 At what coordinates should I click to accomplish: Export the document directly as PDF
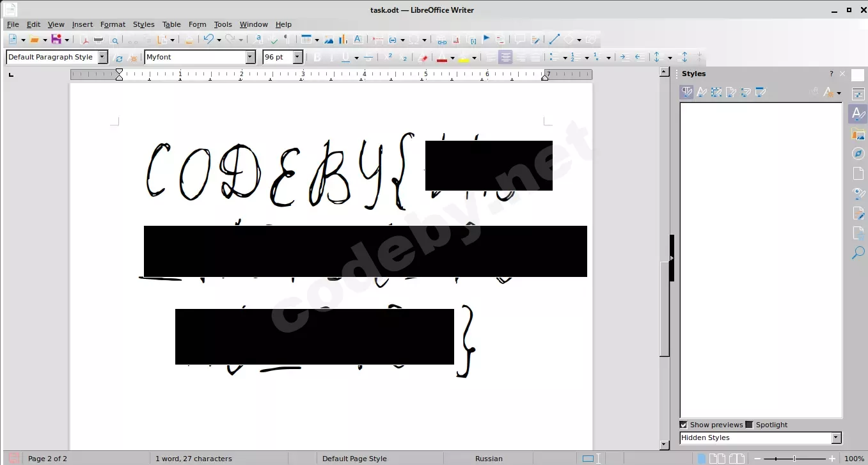pyautogui.click(x=85, y=39)
